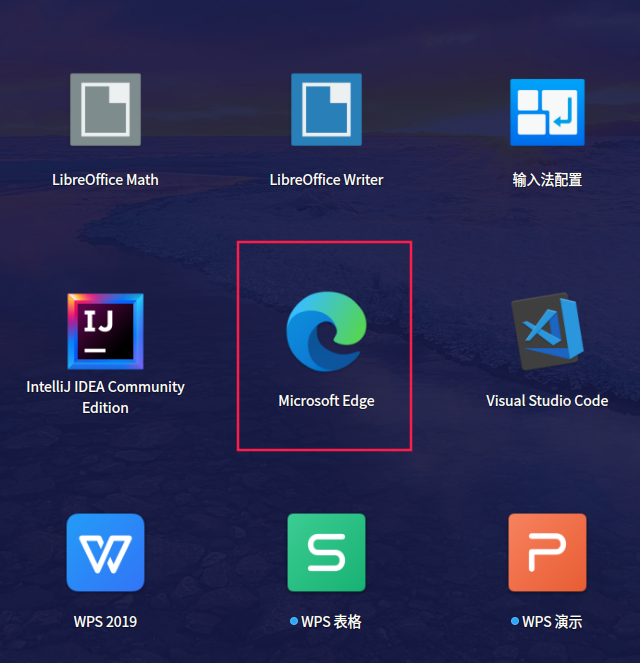Launch IntelliJ IDEA Community Edition icon

pyautogui.click(x=105, y=331)
